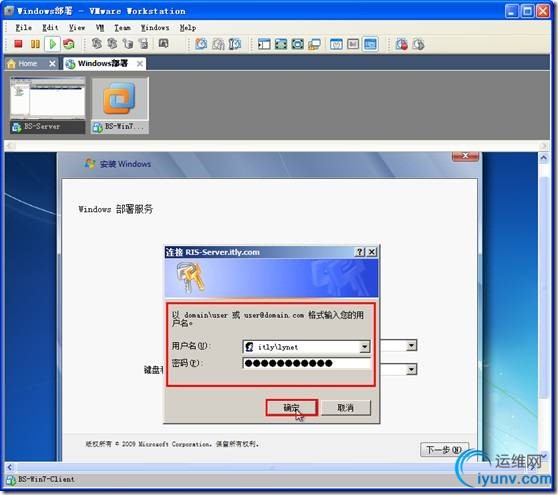Click the horizontal scrollbar's left arrow in the VM console
The height and width of the screenshot is (495, 558).
coord(10,468)
